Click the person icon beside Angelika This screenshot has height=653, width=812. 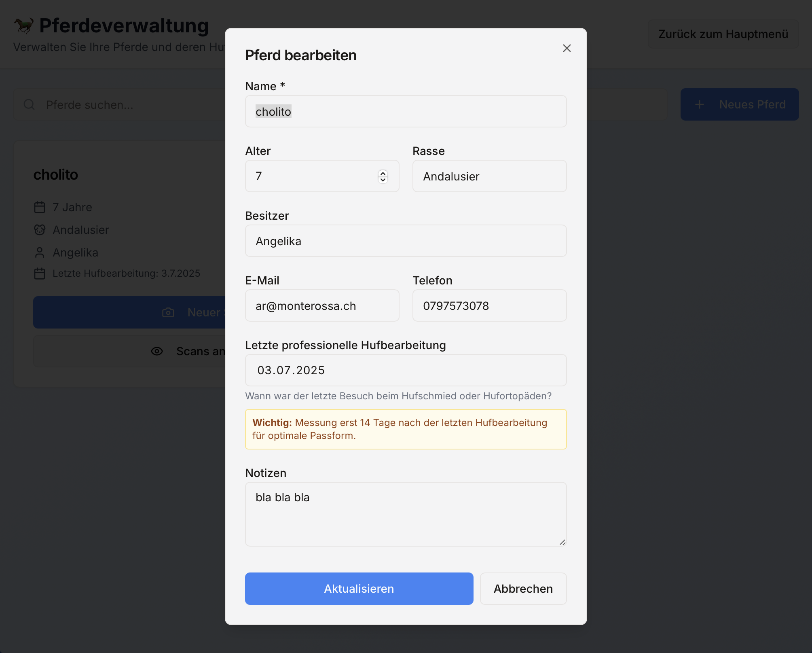click(x=40, y=252)
